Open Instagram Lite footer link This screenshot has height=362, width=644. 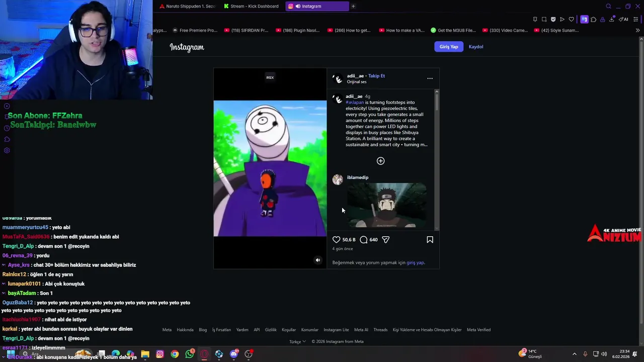pyautogui.click(x=336, y=330)
